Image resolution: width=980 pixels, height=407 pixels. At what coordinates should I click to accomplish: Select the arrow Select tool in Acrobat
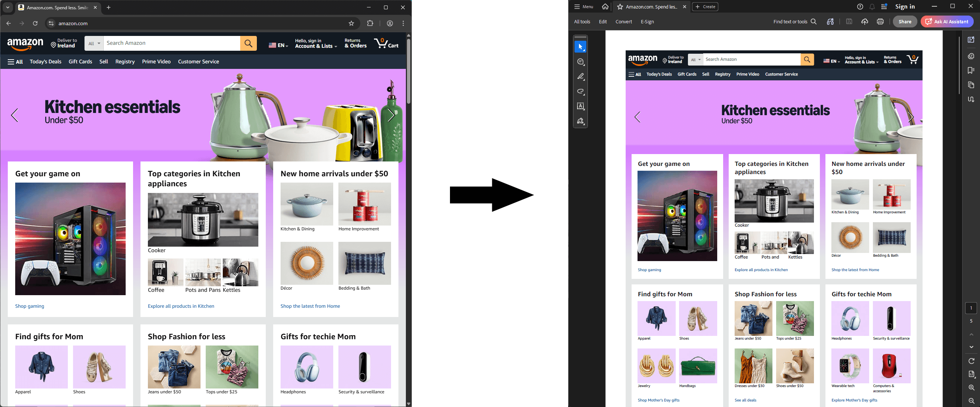(x=580, y=47)
